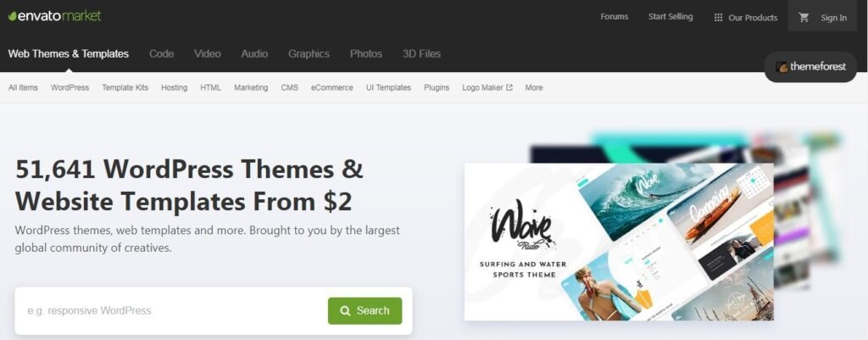Click the external link icon beside Logo Maker

(509, 87)
